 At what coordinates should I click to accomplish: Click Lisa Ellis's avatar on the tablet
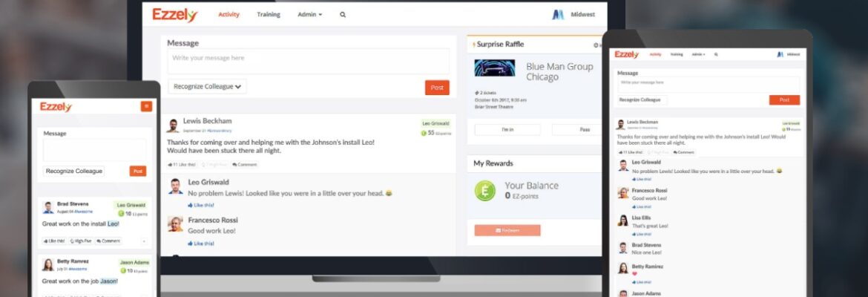(x=622, y=220)
